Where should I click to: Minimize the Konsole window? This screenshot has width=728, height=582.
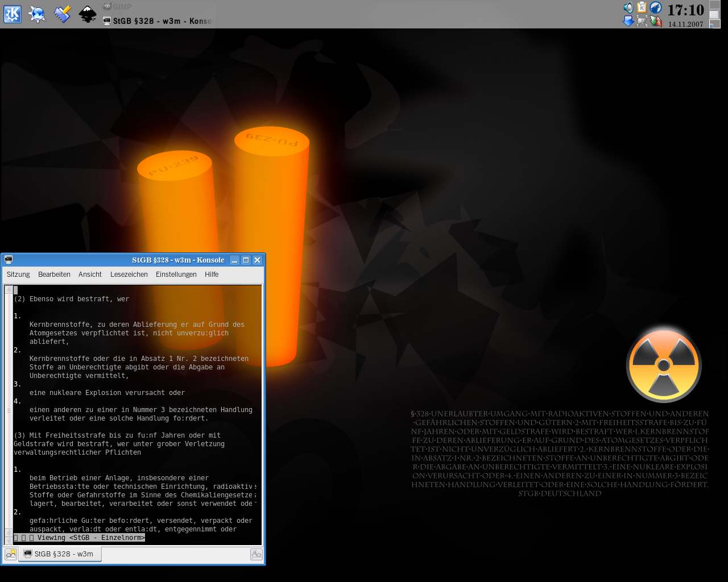(x=234, y=260)
